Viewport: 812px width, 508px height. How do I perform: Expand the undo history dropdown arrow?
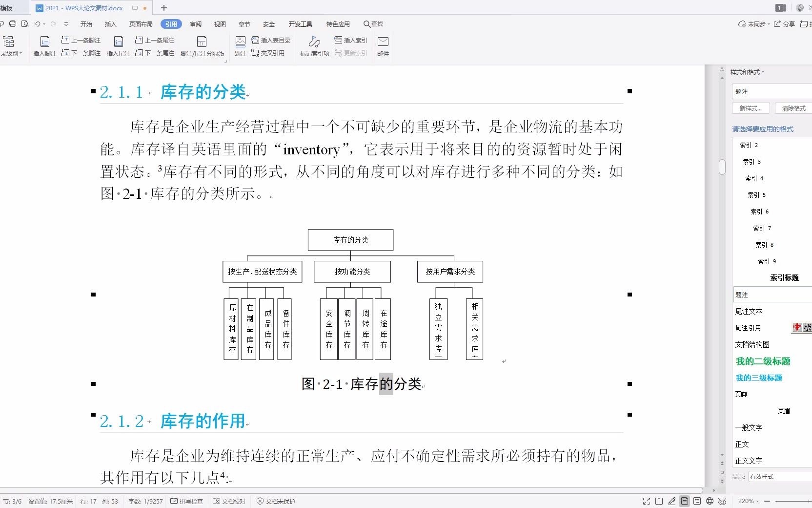coord(44,24)
